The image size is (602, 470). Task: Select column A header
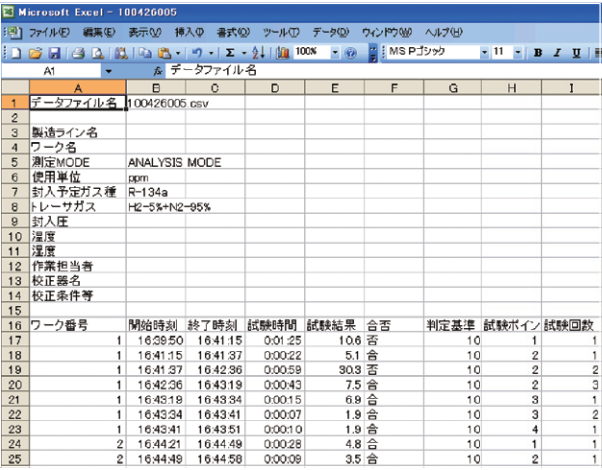(78, 88)
